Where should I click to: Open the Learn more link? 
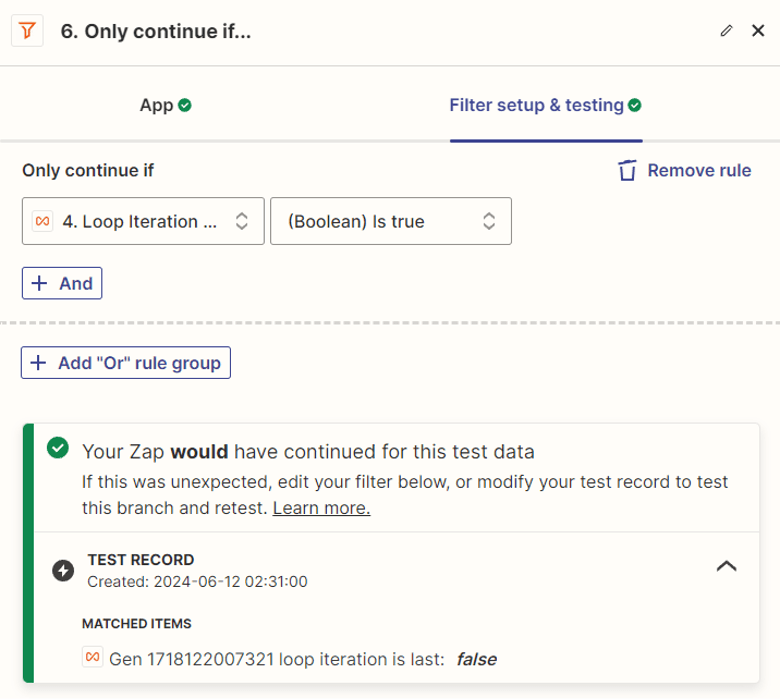[x=321, y=508]
